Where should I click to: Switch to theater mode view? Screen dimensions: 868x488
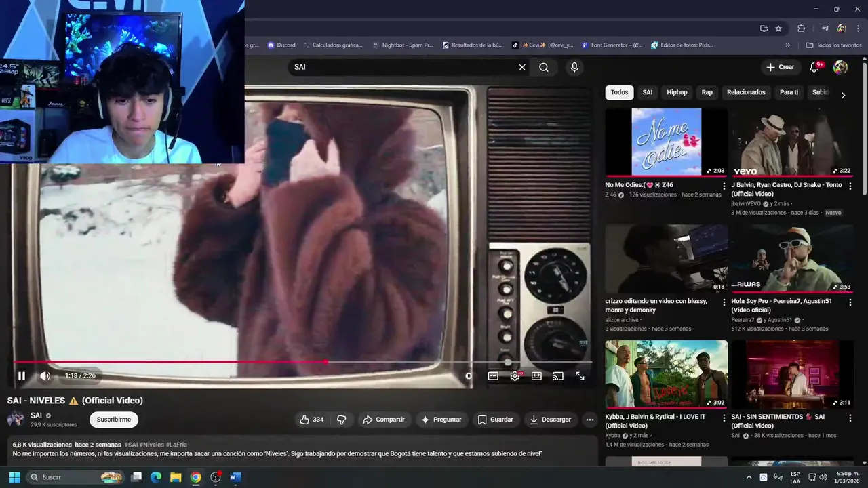tap(536, 375)
